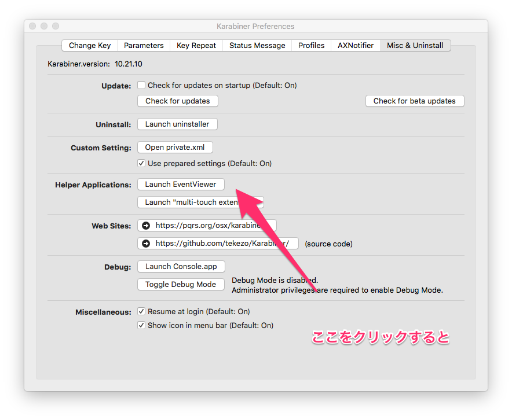
Task: Switch to the AXNotifier tab
Action: point(356,45)
